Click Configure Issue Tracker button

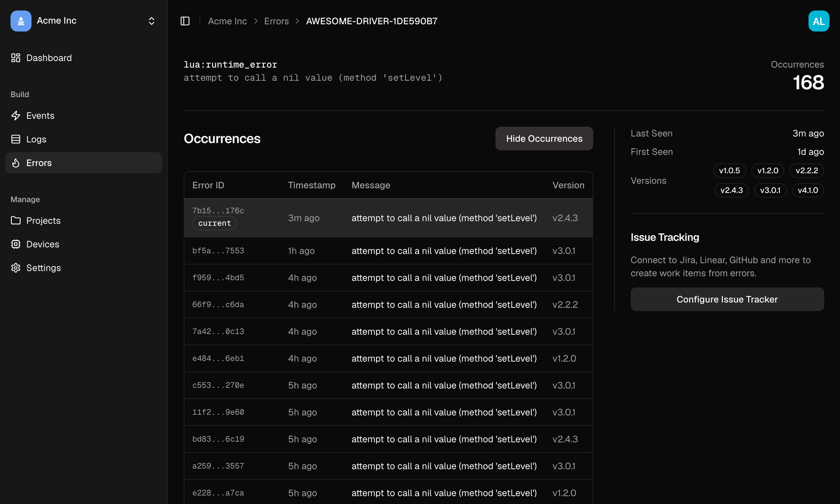pos(727,299)
